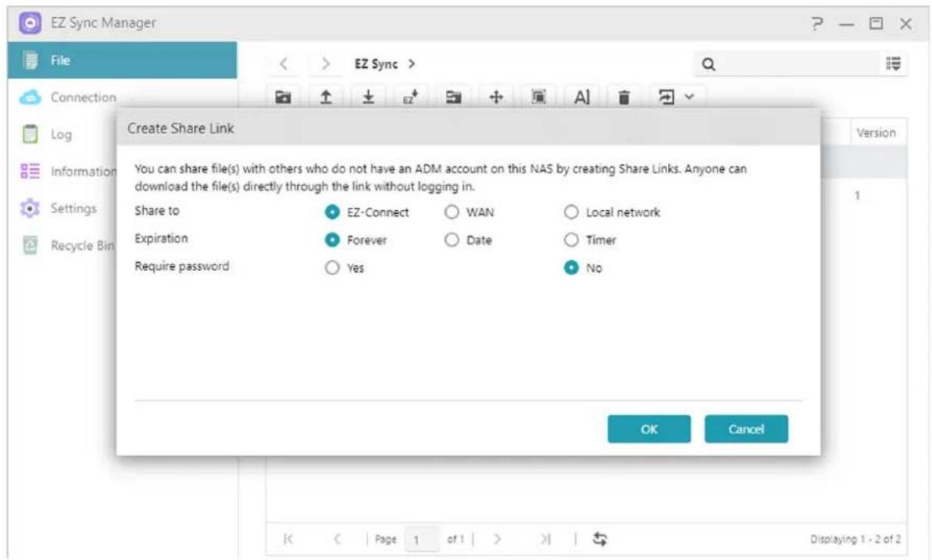The width and height of the screenshot is (932, 560).
Task: Expand the EZ Sync breadcrumb chevron
Action: (x=411, y=63)
